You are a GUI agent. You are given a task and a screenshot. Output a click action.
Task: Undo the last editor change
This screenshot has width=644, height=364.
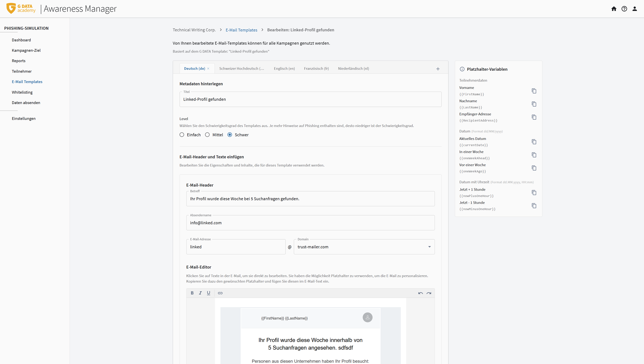point(421,293)
